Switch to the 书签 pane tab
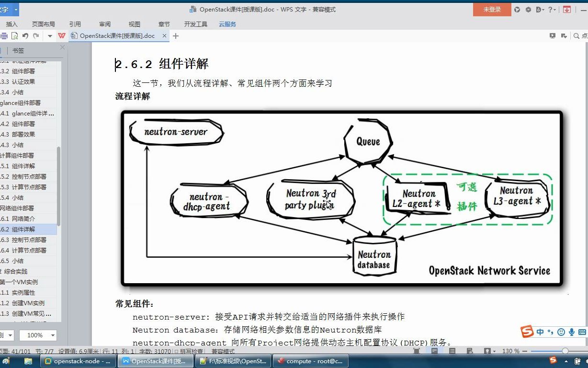 [18, 50]
